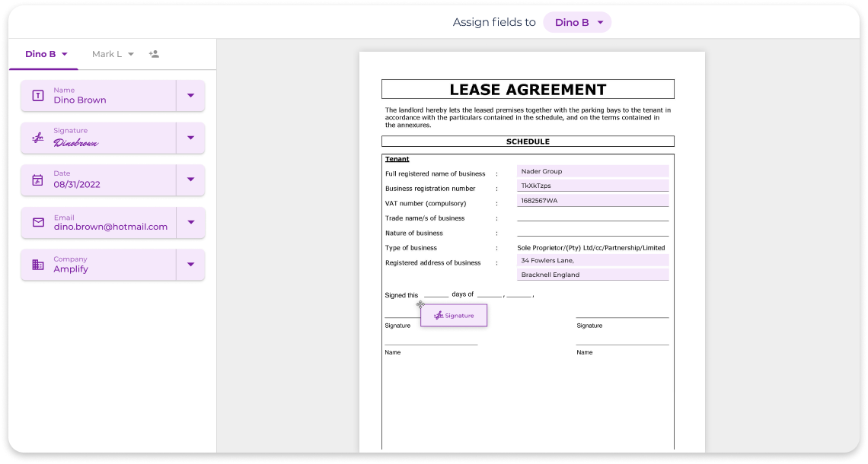Expand the Company field dropdown arrow
The image size is (868, 464).
(x=190, y=265)
